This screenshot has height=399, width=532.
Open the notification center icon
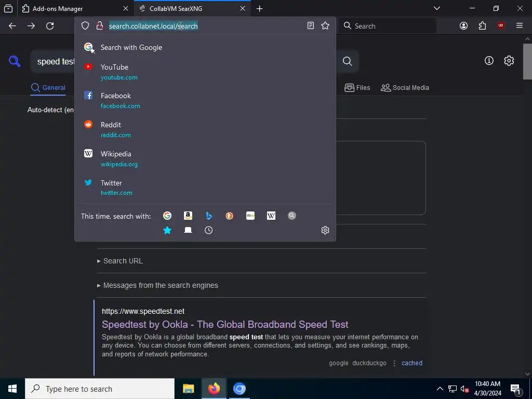tap(515, 389)
